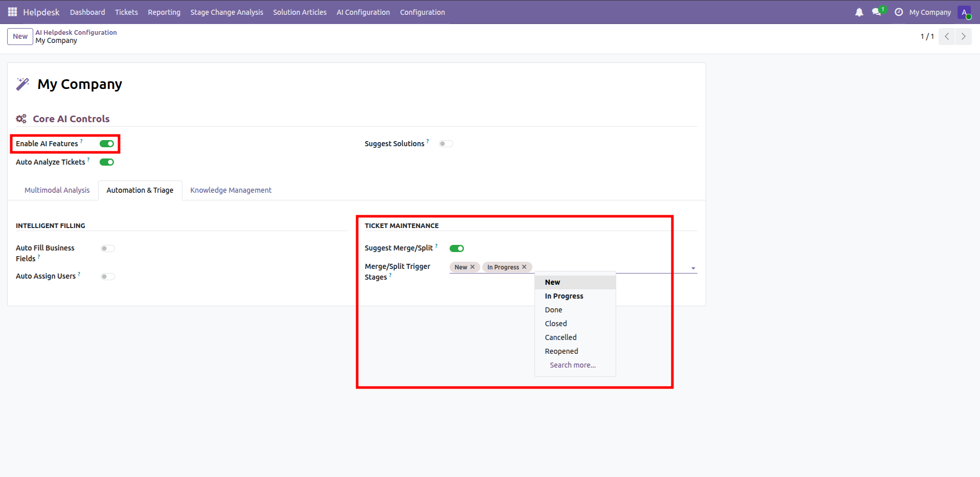Show help tooltip for Auto Fill Business Fields
The height and width of the screenshot is (477, 980).
tap(39, 256)
